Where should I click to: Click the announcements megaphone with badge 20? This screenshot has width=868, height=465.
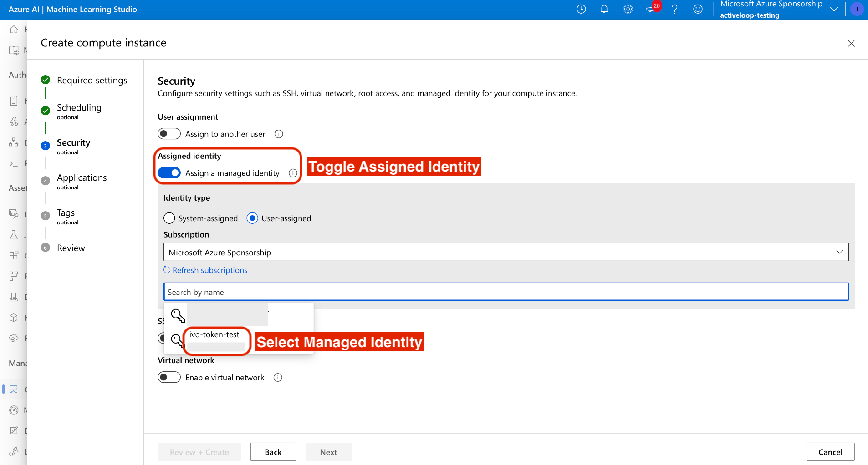pyautogui.click(x=651, y=9)
